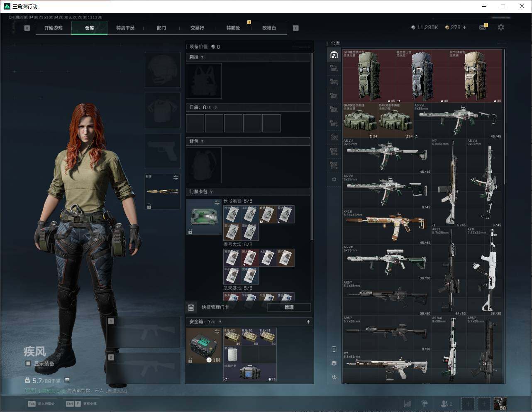Click the 申请入队 link
The width and height of the screenshot is (532, 412).
coord(117,390)
